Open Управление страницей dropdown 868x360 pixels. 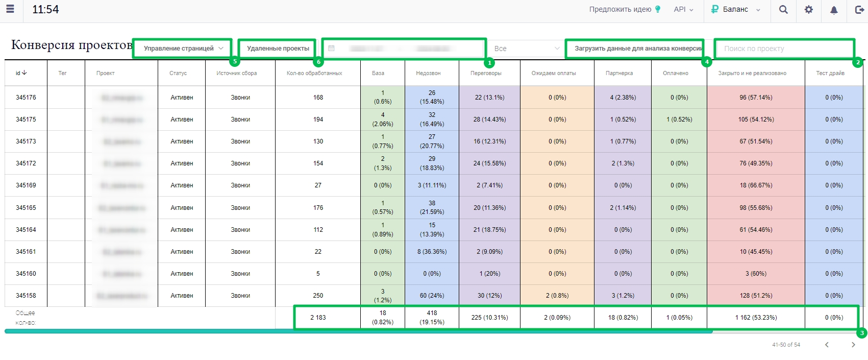[x=183, y=49]
